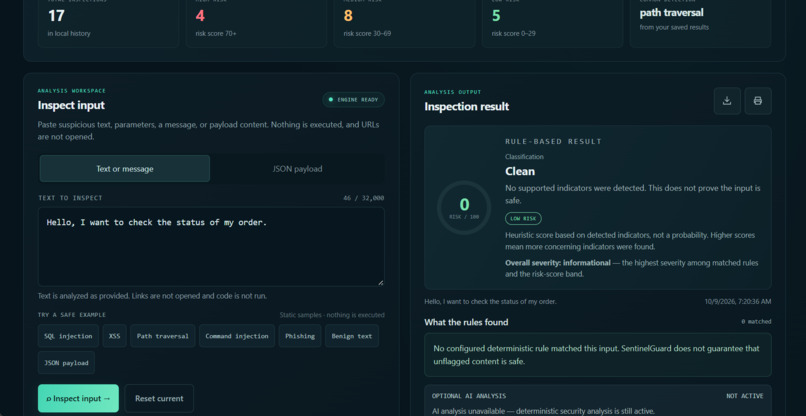Click the 46 / 32,000 character counter
Viewport: 806px width, 416px height.
[363, 198]
